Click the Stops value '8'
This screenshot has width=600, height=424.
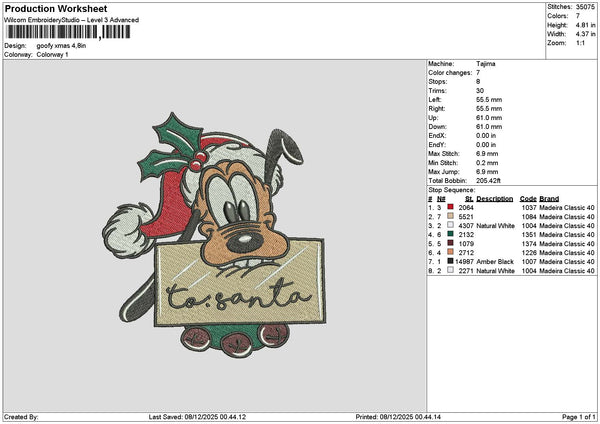coord(478,82)
